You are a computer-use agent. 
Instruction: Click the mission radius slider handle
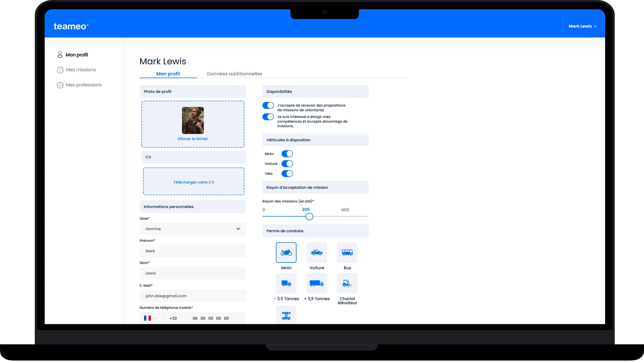pos(310,217)
